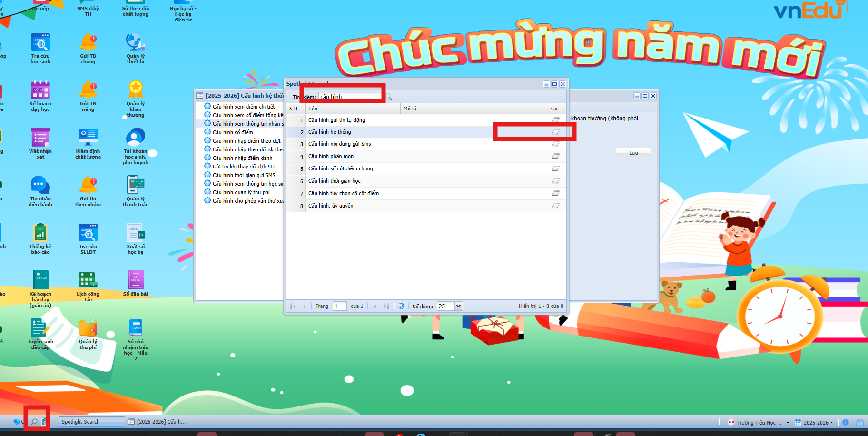Click the search magnifier next to Tìm kiếm field
The height and width of the screenshot is (436, 868).
click(389, 97)
